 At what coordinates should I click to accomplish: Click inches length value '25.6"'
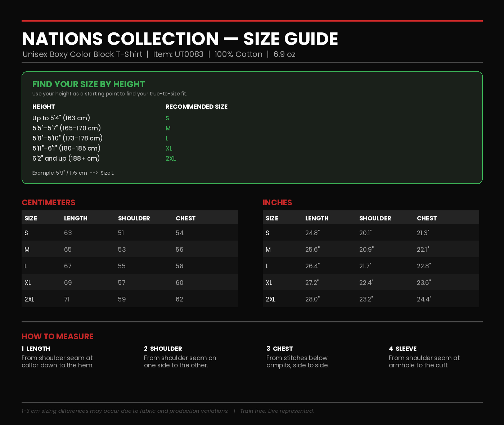(312, 250)
